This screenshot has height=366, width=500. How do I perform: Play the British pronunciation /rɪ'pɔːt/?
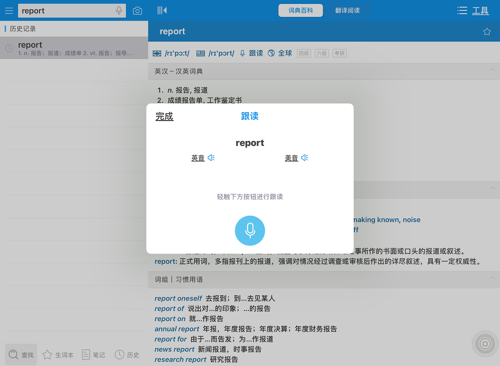171,53
